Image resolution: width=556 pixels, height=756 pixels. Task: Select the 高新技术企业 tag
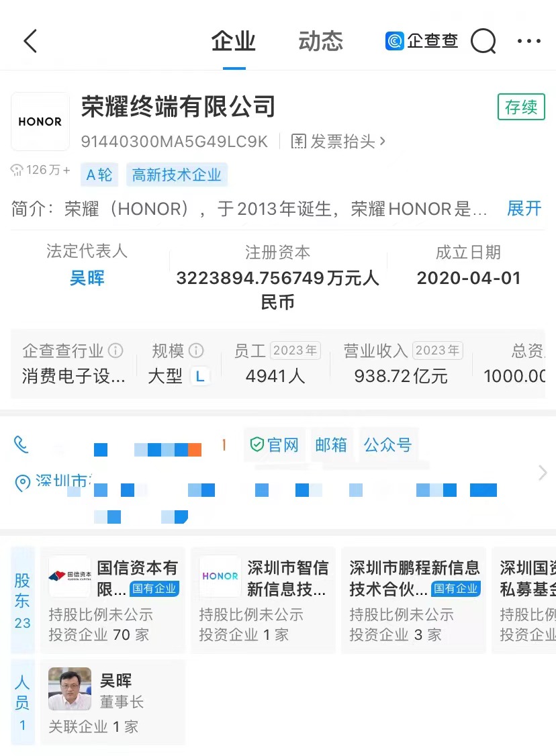[x=177, y=175]
